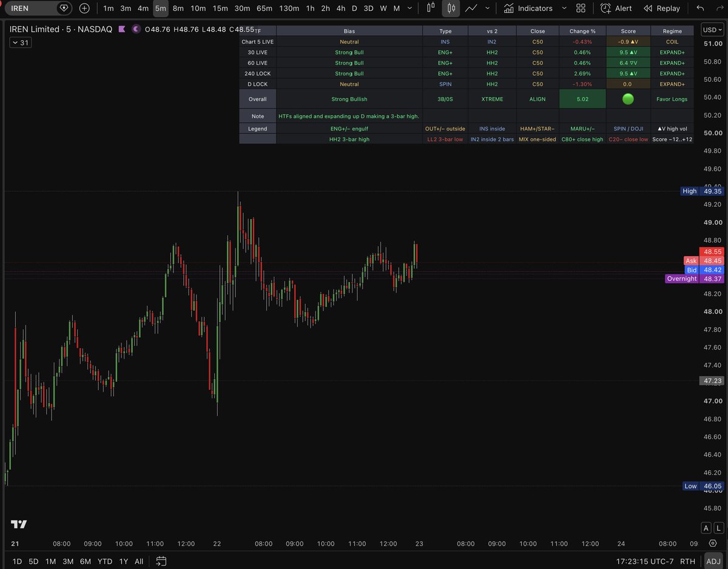Set date range to 6M
The image size is (728, 569).
(x=86, y=561)
